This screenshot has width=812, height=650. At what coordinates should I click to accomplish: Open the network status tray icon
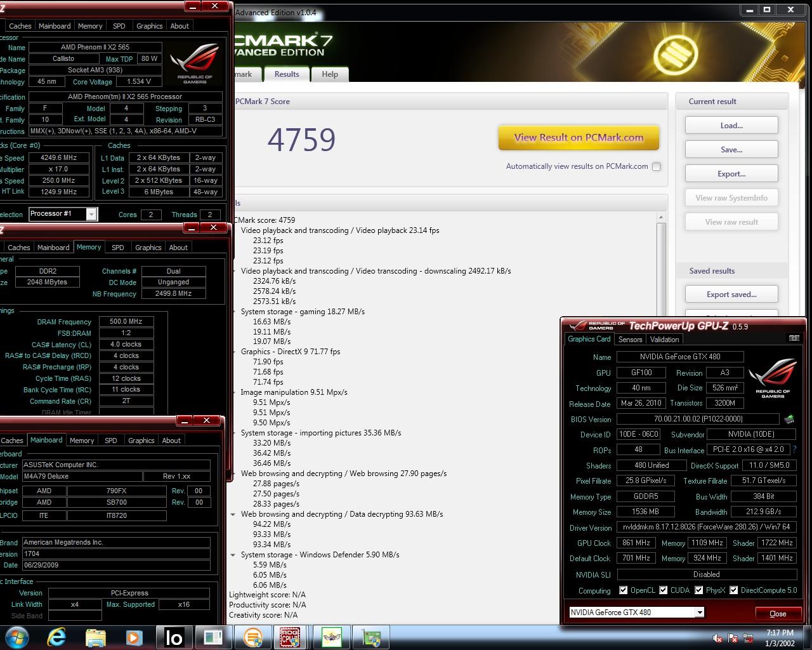[x=748, y=638]
